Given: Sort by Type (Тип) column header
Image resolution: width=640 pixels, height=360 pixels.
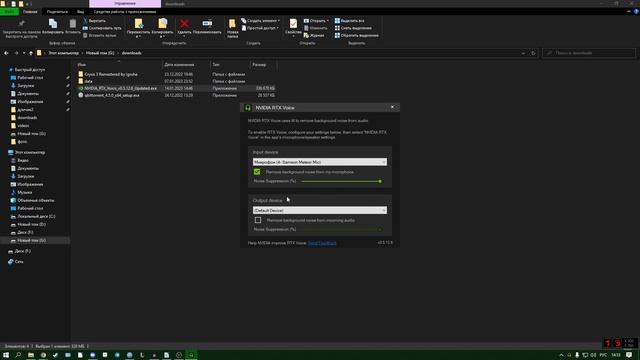Looking at the screenshot, I should click(x=230, y=64).
